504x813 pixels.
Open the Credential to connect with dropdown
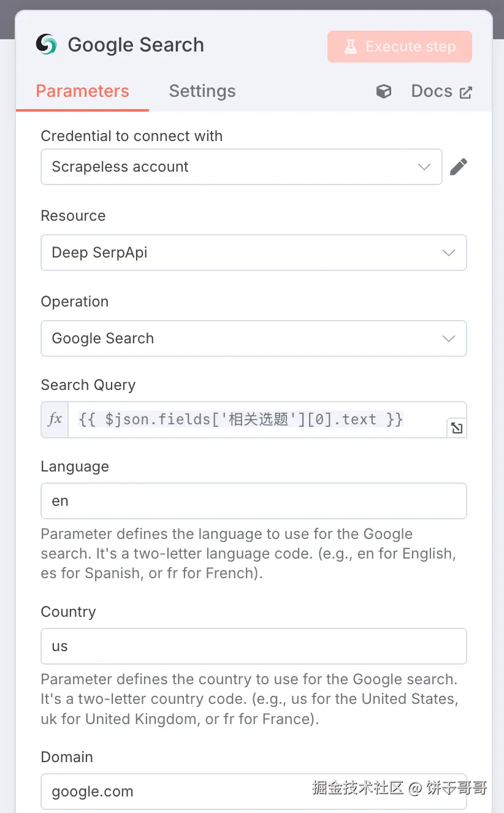pyautogui.click(x=241, y=167)
